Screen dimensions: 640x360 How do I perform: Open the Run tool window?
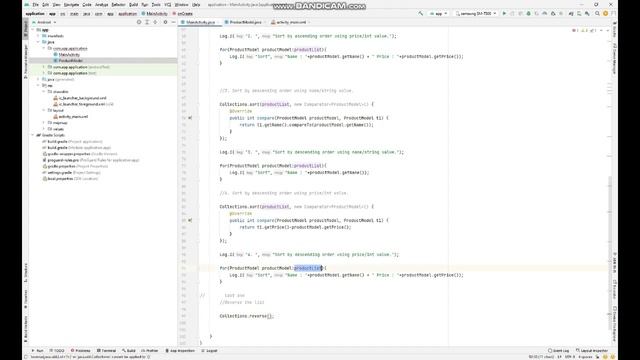[38, 351]
